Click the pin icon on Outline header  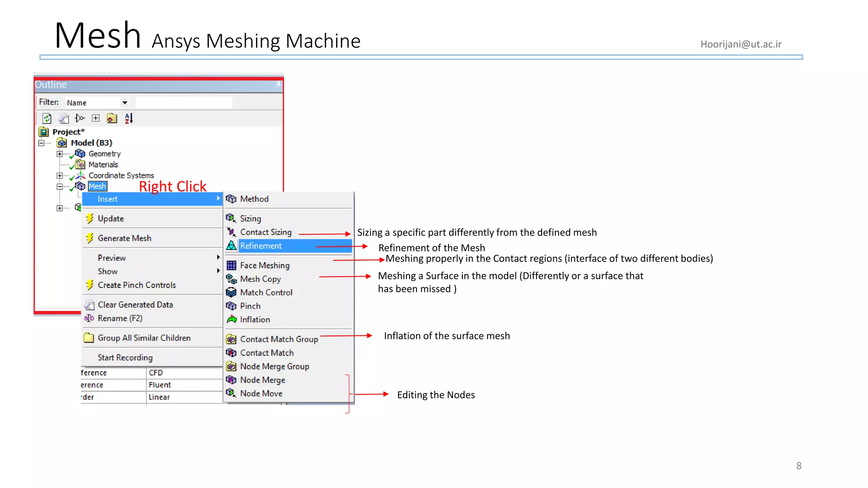(x=278, y=84)
